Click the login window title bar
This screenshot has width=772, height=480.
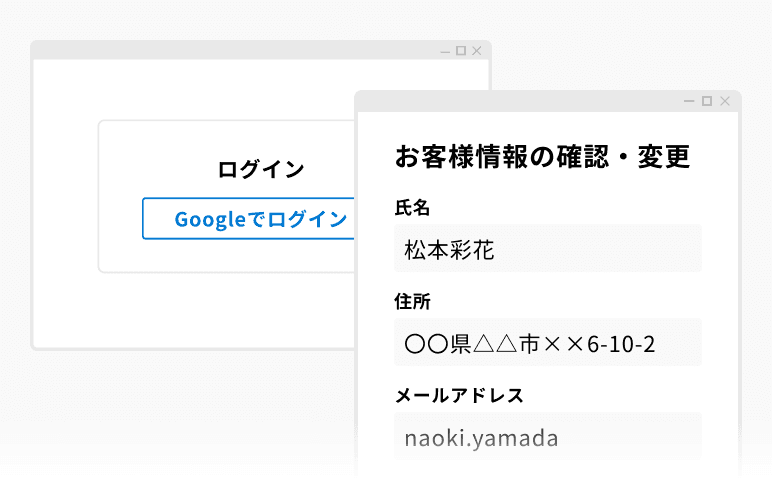point(230,50)
